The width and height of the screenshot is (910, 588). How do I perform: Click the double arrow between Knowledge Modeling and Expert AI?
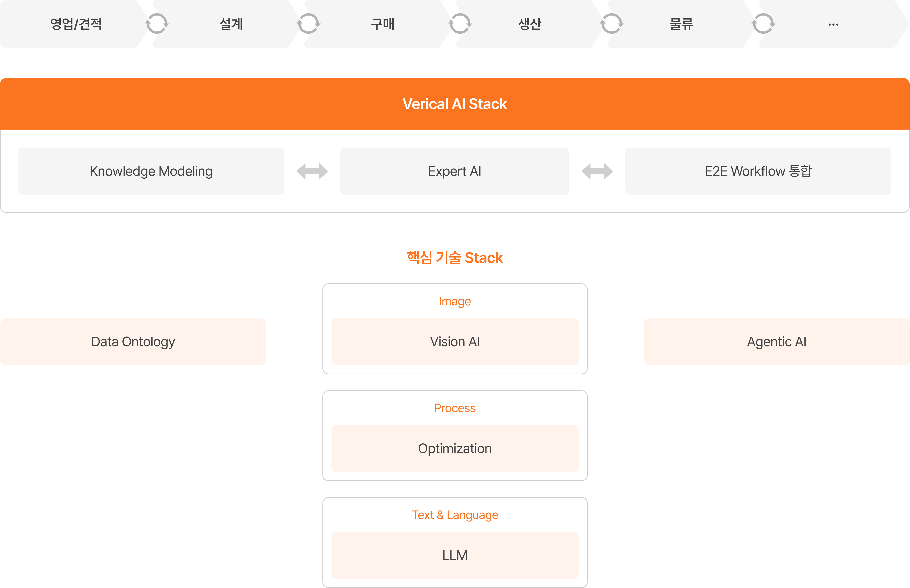[312, 171]
